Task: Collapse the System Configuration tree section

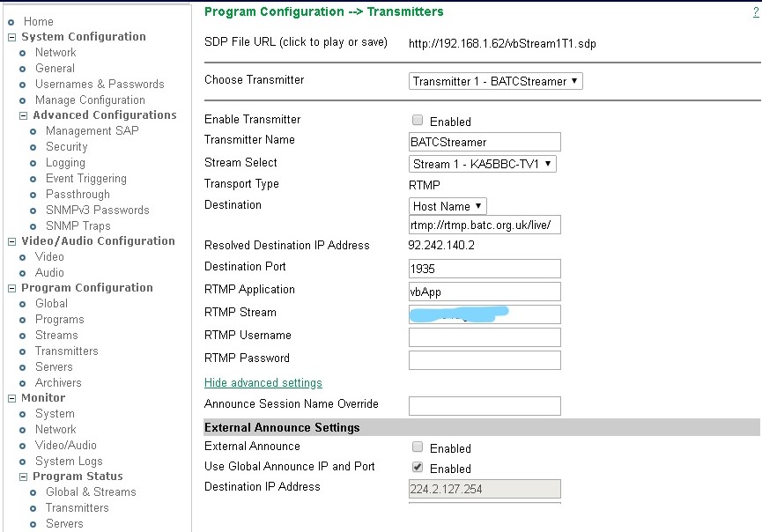Action: pos(12,37)
